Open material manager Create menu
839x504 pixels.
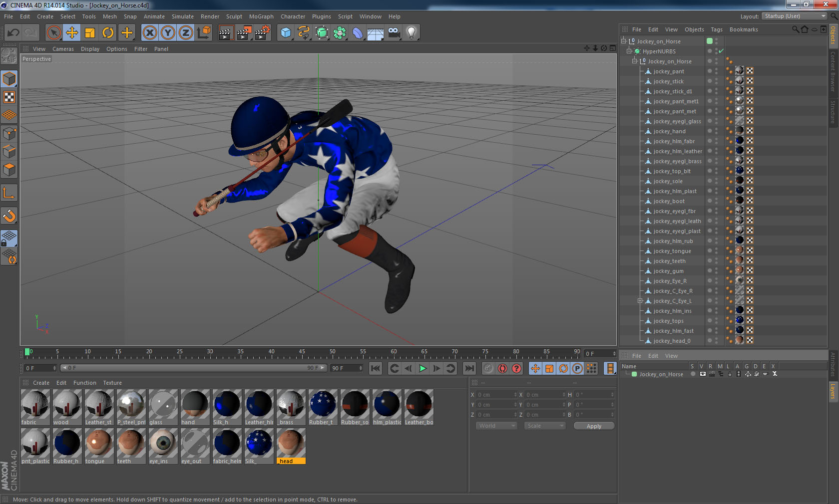click(41, 383)
